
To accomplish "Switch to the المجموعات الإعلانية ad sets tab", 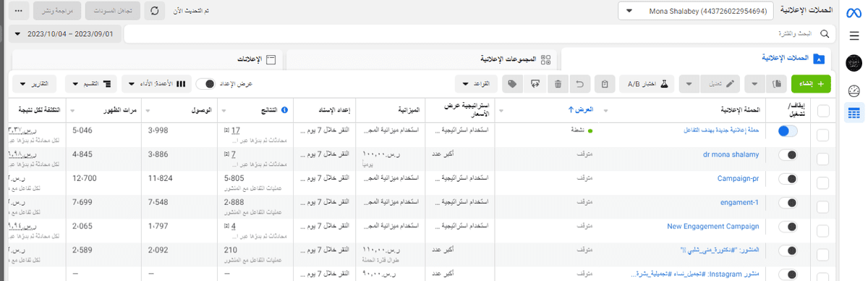I will (421, 59).
